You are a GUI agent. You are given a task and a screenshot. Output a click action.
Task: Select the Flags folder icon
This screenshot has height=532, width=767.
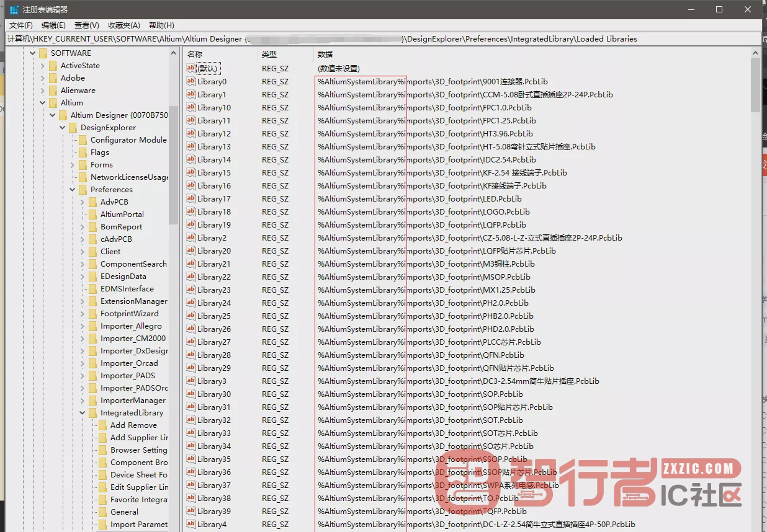coord(83,153)
